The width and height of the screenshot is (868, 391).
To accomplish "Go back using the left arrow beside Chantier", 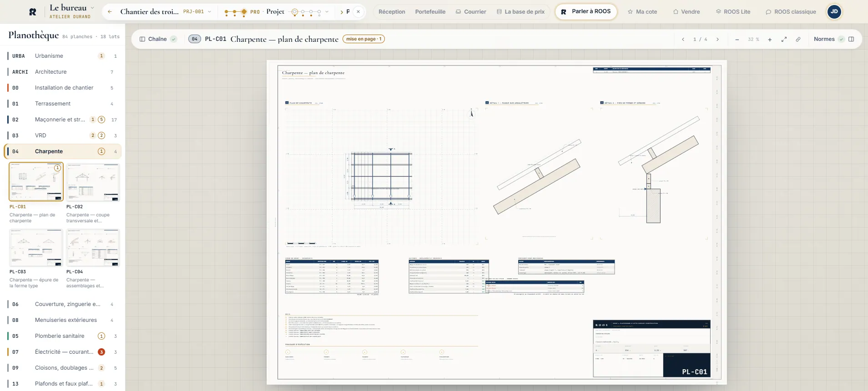I will click(x=110, y=12).
